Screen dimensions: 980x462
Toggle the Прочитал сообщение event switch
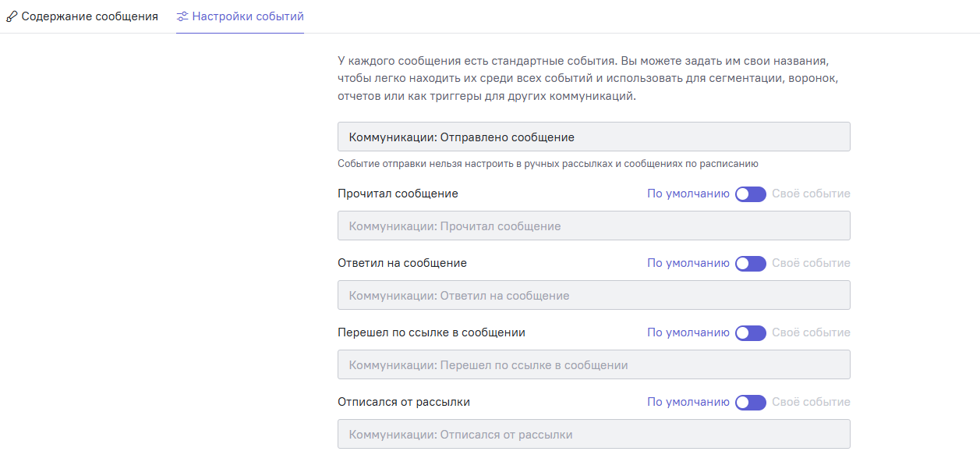[x=751, y=194]
